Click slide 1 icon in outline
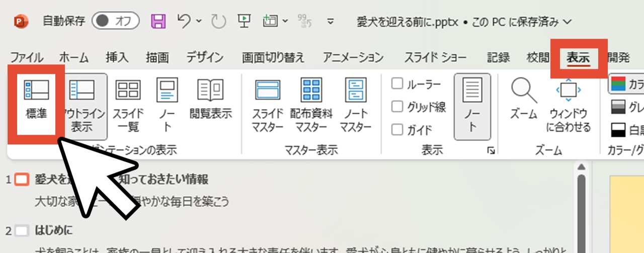Screen dimensions: 644x253 [22, 179]
